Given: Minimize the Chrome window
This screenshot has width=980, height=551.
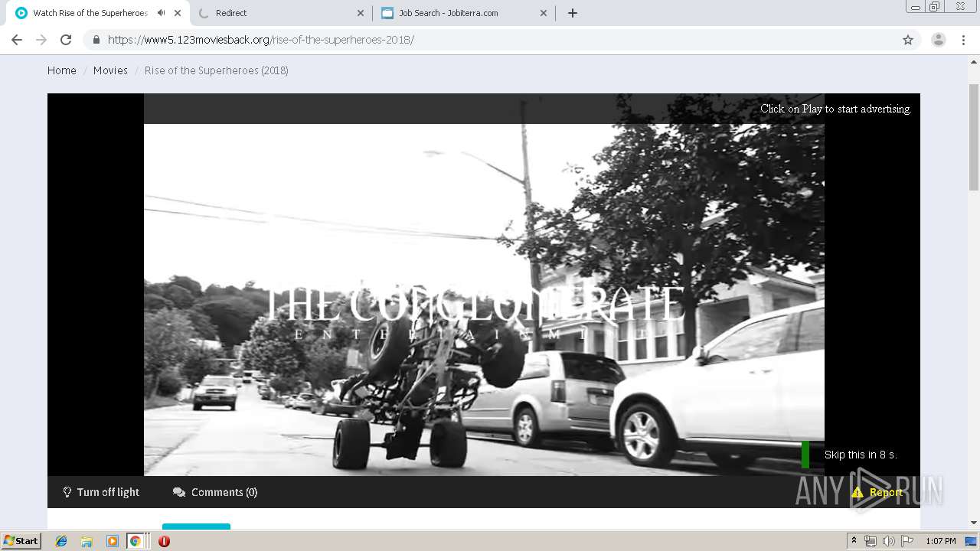Looking at the screenshot, I should click(915, 7).
